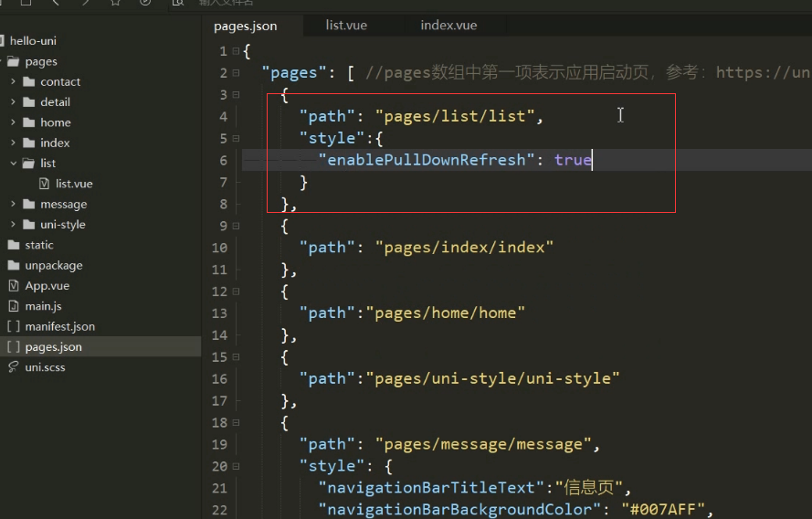
Task: Place cursor on "pages/list/list" string
Action: (x=455, y=117)
